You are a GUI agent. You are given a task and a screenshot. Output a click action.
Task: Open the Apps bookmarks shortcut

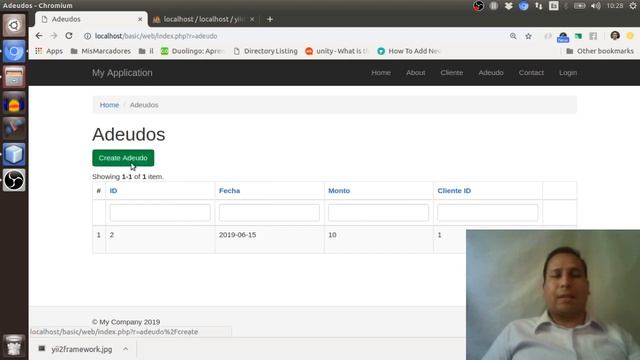[49, 51]
